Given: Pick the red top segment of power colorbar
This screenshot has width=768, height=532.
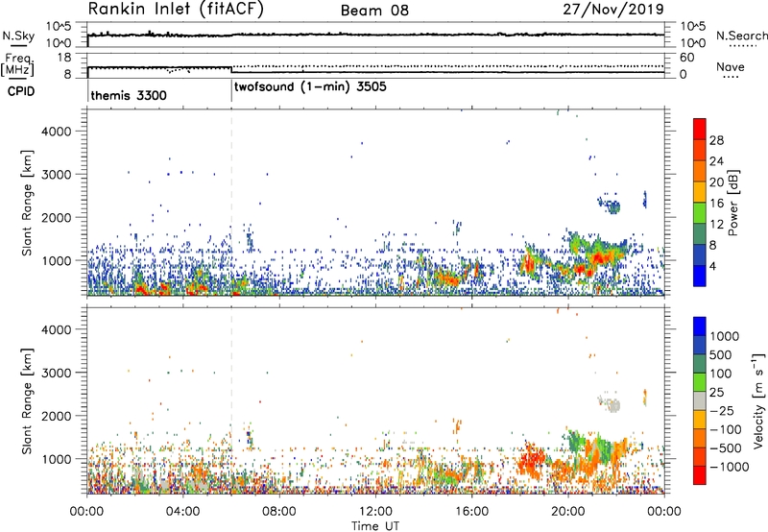Looking at the screenshot, I should click(x=700, y=130).
